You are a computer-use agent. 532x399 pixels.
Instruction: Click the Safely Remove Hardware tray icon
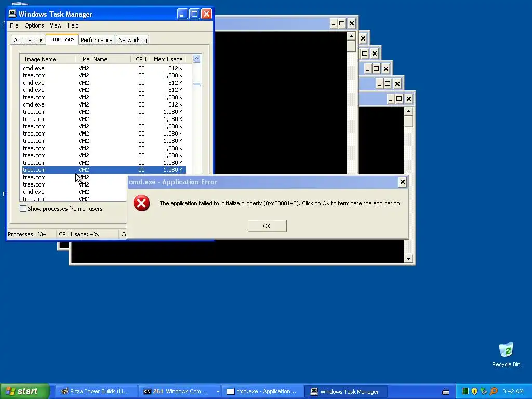pyautogui.click(x=484, y=391)
